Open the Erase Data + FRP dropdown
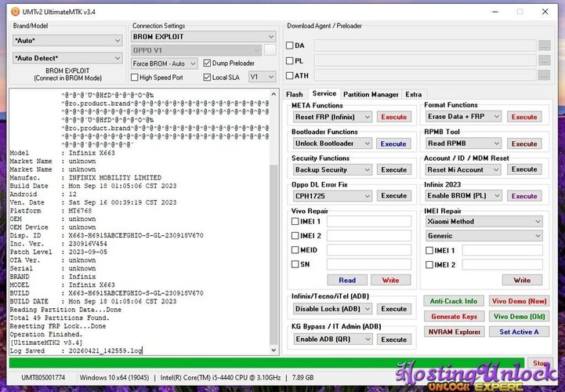The width and height of the screenshot is (565, 392). 463,117
